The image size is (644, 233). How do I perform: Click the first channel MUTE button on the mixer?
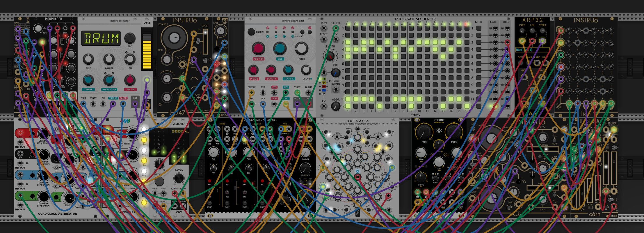pyautogui.click(x=209, y=203)
